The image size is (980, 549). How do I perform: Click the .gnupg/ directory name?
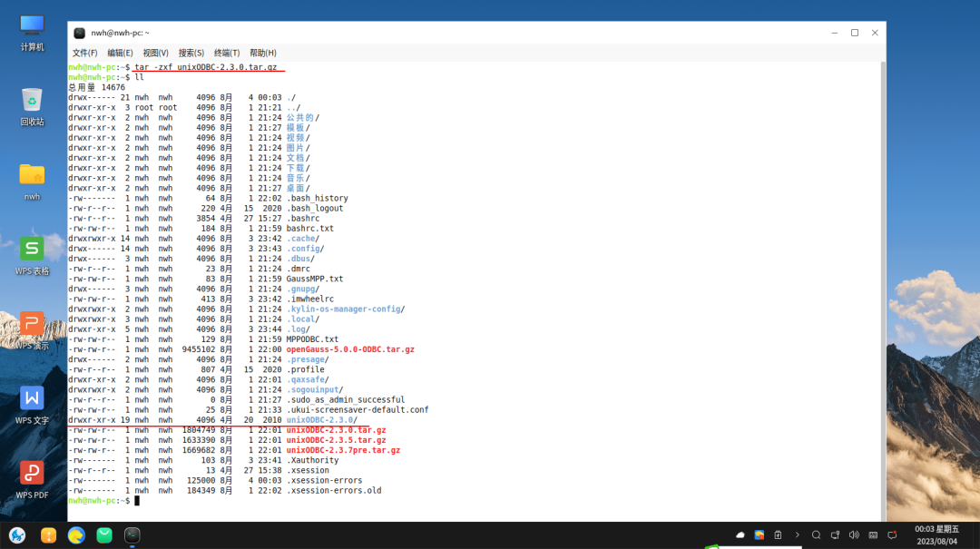pos(302,289)
